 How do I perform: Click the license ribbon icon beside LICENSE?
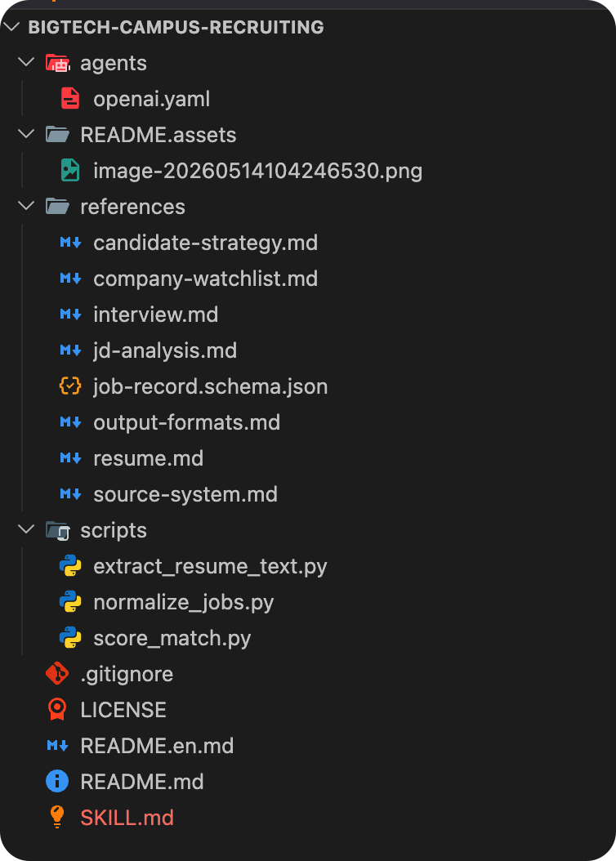[57, 709]
